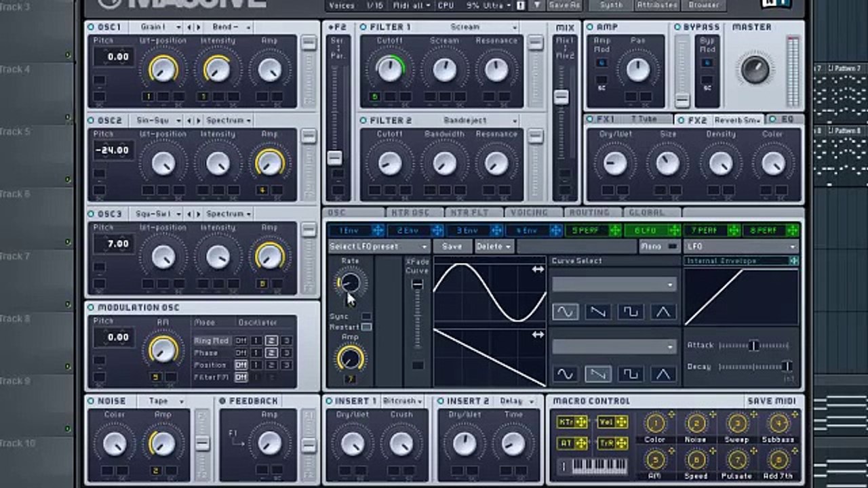The width and height of the screenshot is (868, 488).
Task: Open the Select LFO preset dropdown
Action: [379, 247]
